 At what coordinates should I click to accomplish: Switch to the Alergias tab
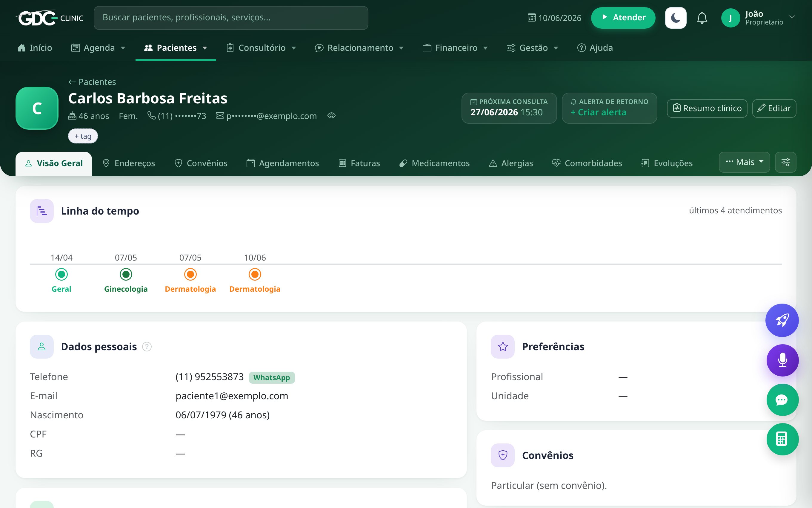(x=511, y=163)
